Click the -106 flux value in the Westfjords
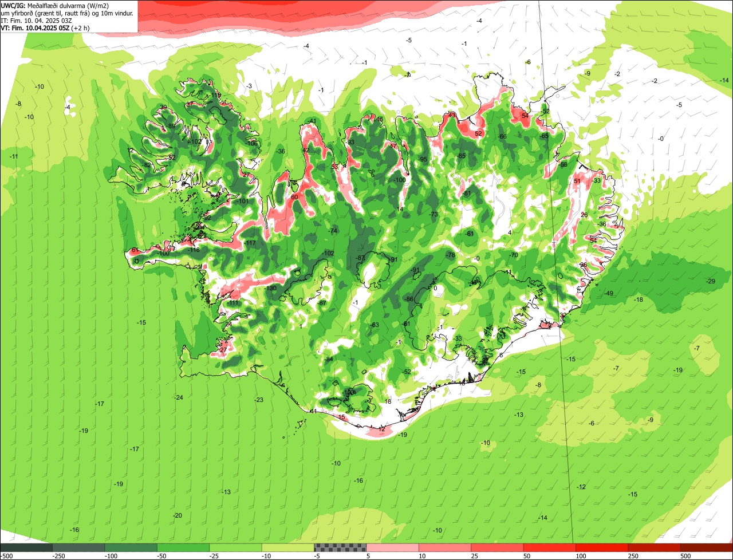This screenshot has height=560, width=733. pos(253,143)
